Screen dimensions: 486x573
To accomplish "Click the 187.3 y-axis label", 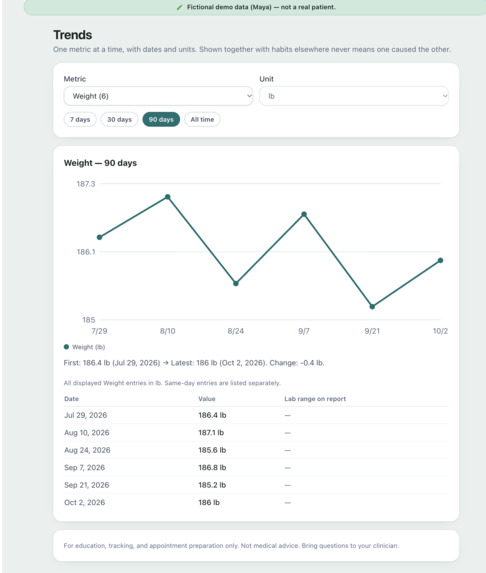I will tap(86, 184).
